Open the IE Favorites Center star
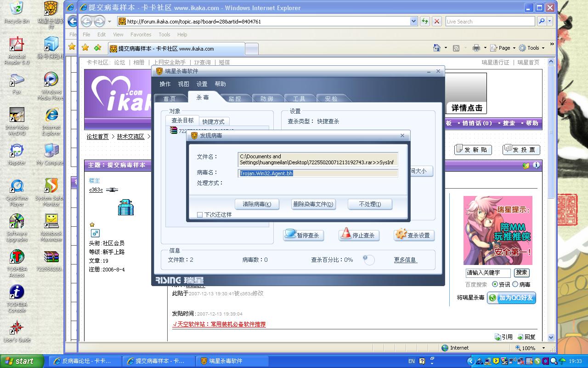Viewport: 588px width, 368px height. pyautogui.click(x=85, y=47)
